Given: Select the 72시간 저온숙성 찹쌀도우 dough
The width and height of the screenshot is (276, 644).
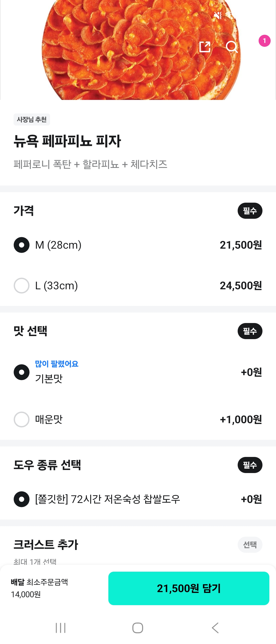Looking at the screenshot, I should (22, 499).
